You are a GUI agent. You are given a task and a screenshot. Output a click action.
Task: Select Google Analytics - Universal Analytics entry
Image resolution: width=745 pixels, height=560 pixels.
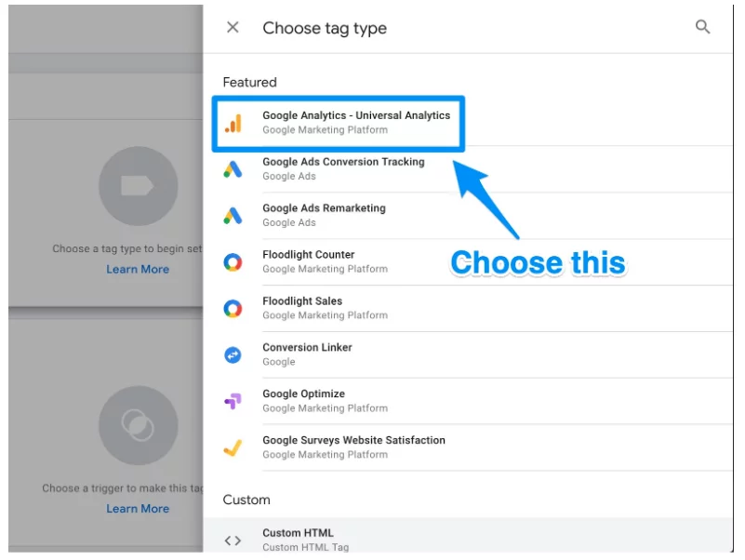pyautogui.click(x=356, y=122)
